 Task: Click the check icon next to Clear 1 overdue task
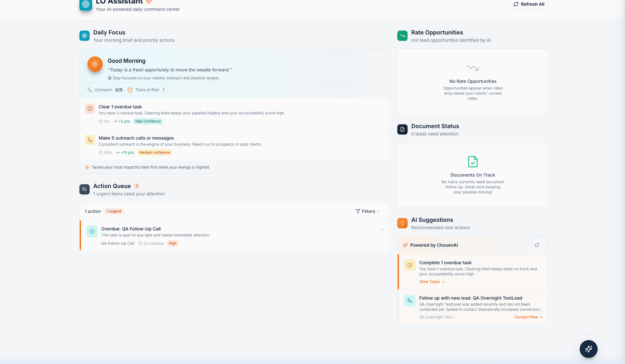point(90,109)
